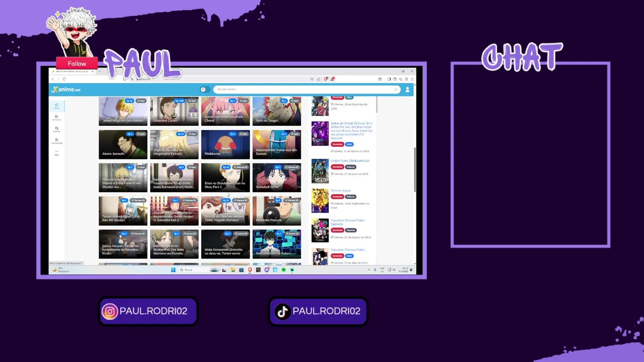The image size is (644, 362).
Task: Click the browser page vertical scrollbar
Action: (x=415, y=169)
